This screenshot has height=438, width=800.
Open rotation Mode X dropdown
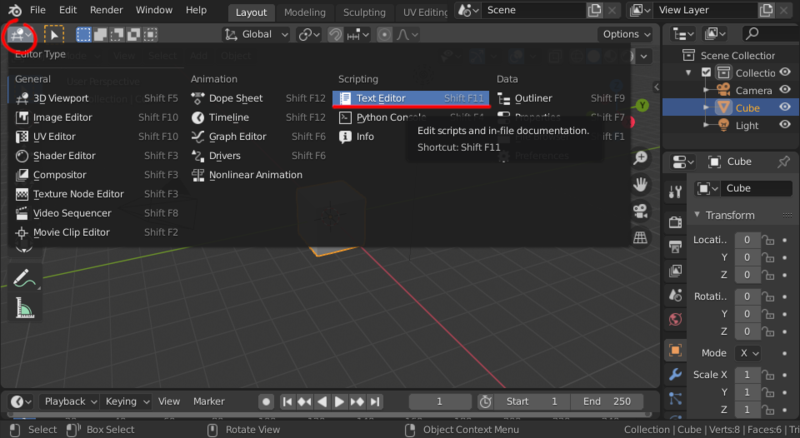[748, 353]
